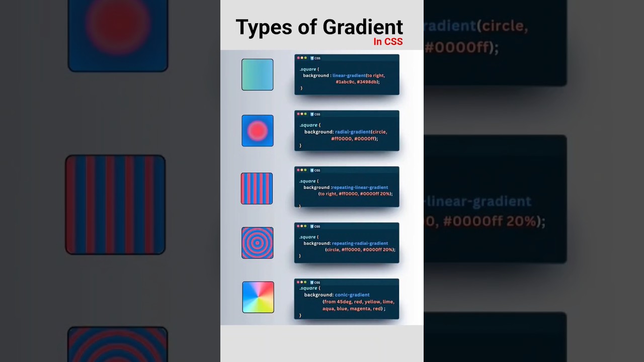This screenshot has width=644, height=362.
Task: Select the concentric rings repeating-radial preview
Action: (257, 243)
